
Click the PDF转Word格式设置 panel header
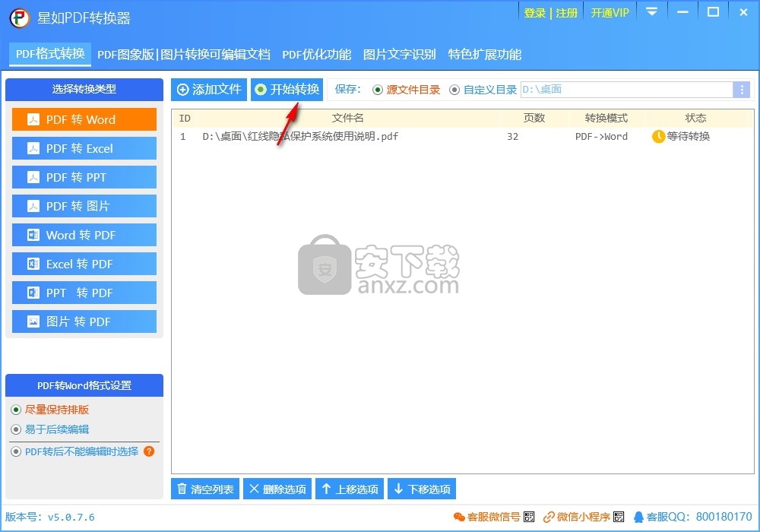[84, 385]
